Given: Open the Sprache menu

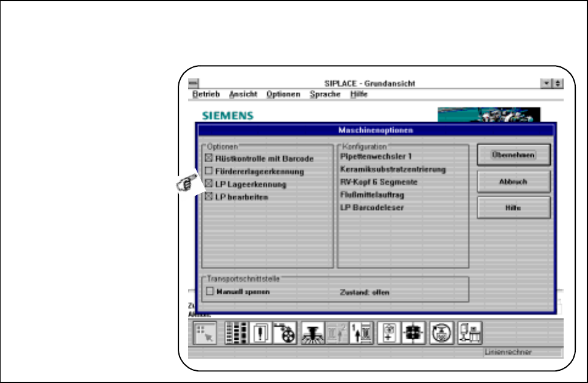Looking at the screenshot, I should pos(325,94).
